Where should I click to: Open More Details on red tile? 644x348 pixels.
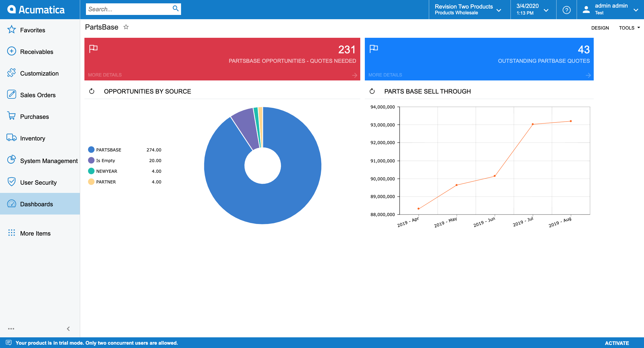(x=105, y=75)
